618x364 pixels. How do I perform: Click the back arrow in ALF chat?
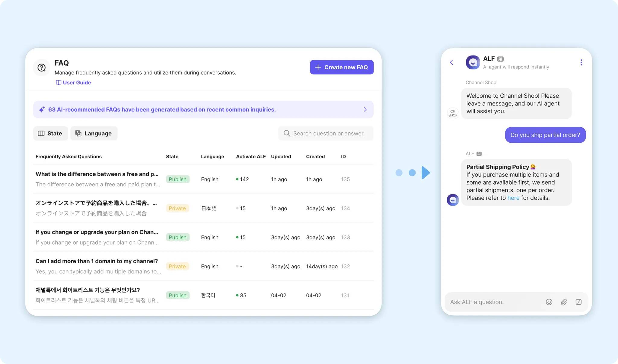[x=451, y=62]
